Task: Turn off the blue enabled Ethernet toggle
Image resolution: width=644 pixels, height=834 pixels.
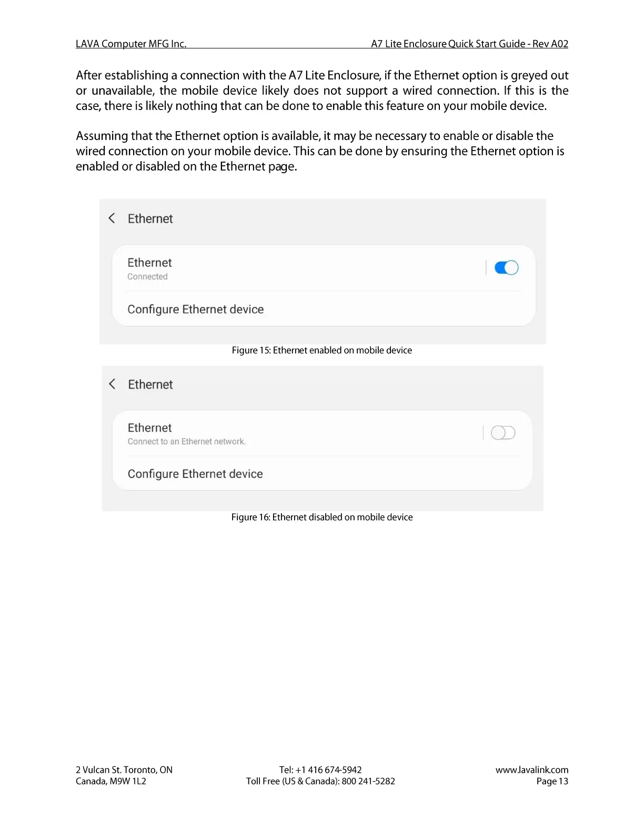Action: point(506,268)
